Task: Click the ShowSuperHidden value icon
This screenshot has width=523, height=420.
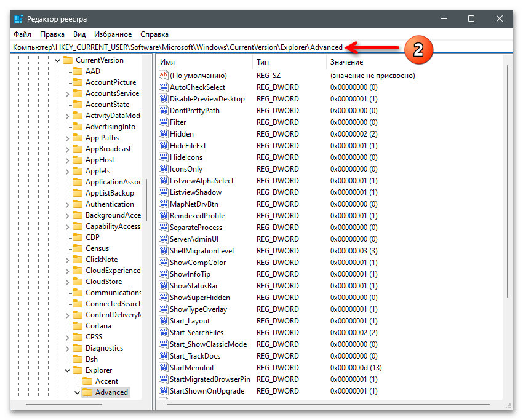Action: pos(164,298)
